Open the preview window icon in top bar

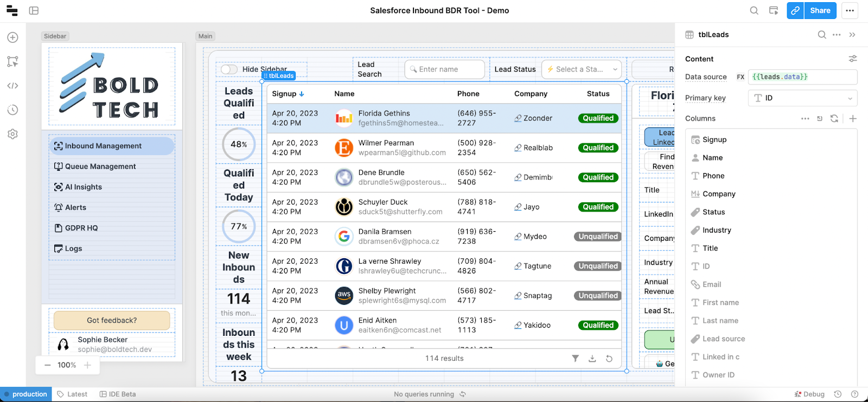tap(774, 10)
